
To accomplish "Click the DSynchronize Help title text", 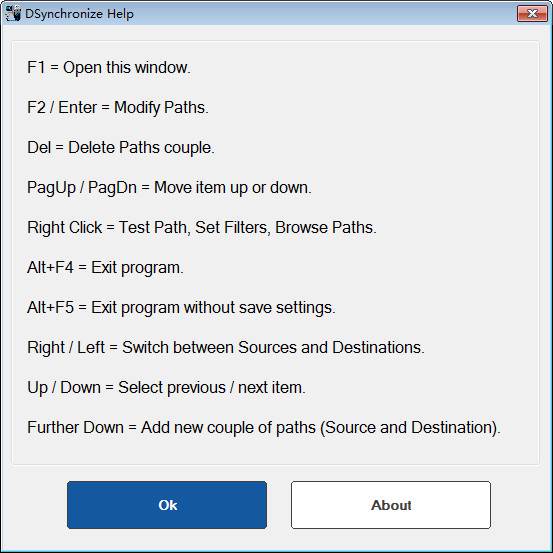I will tap(79, 14).
